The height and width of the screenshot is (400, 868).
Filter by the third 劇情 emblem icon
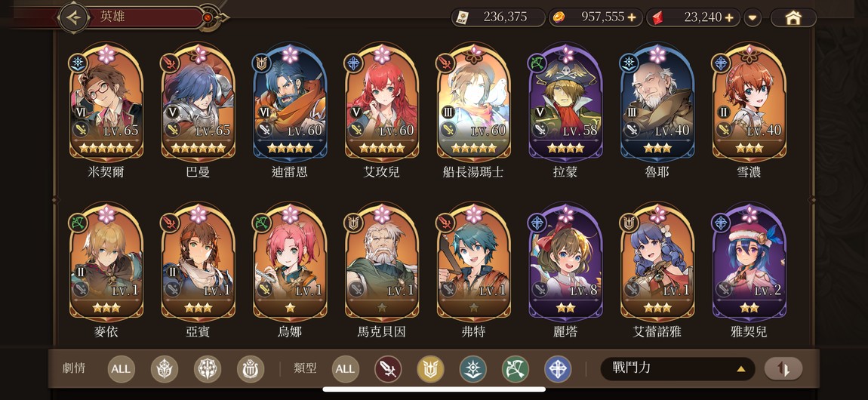(x=251, y=369)
